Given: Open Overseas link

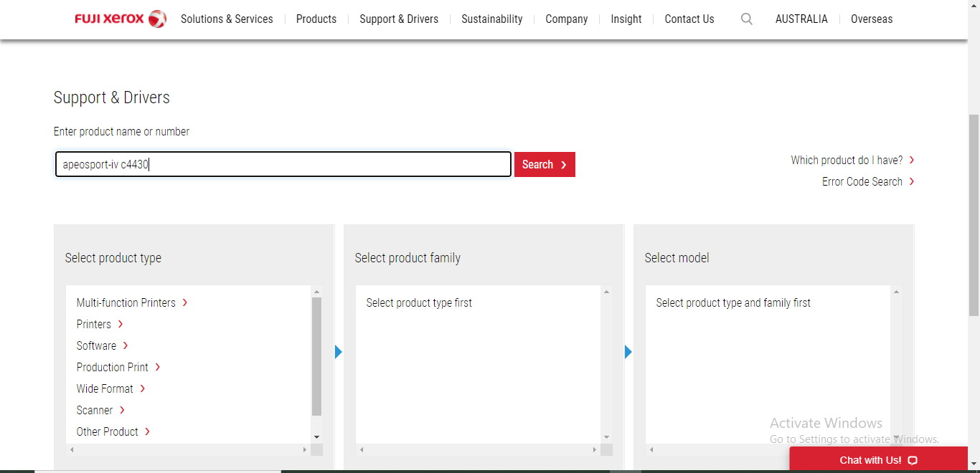Looking at the screenshot, I should [872, 19].
